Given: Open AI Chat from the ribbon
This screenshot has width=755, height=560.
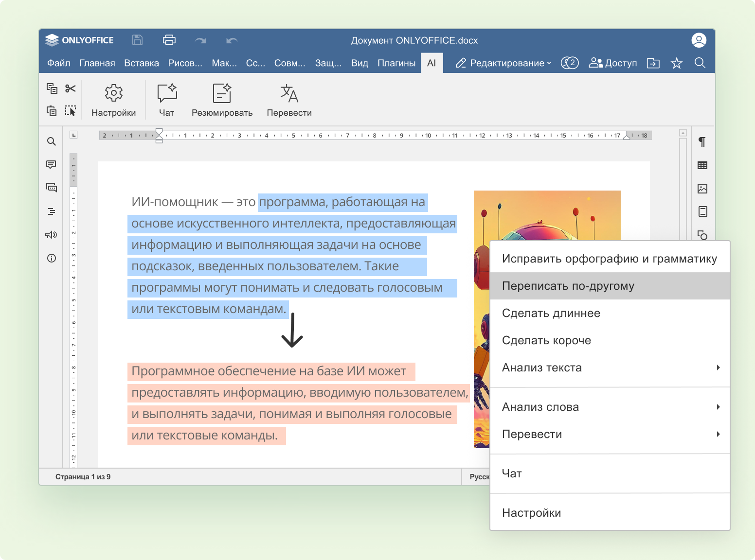Looking at the screenshot, I should click(x=166, y=100).
